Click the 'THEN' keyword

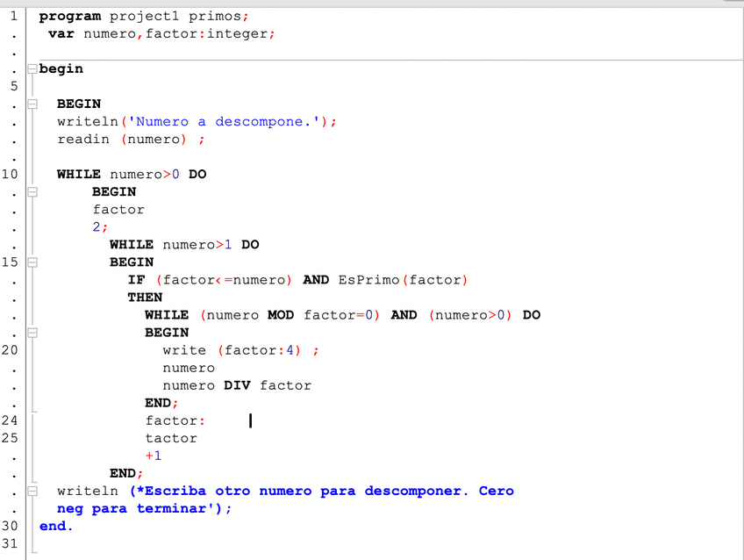pos(145,297)
